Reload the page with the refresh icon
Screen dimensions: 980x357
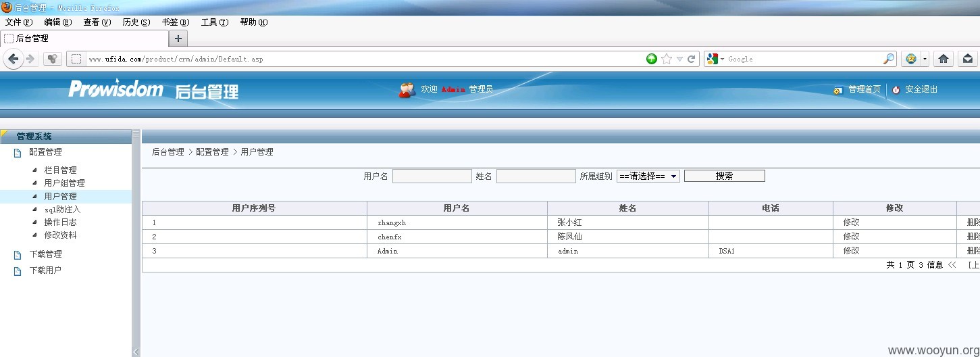(x=692, y=59)
